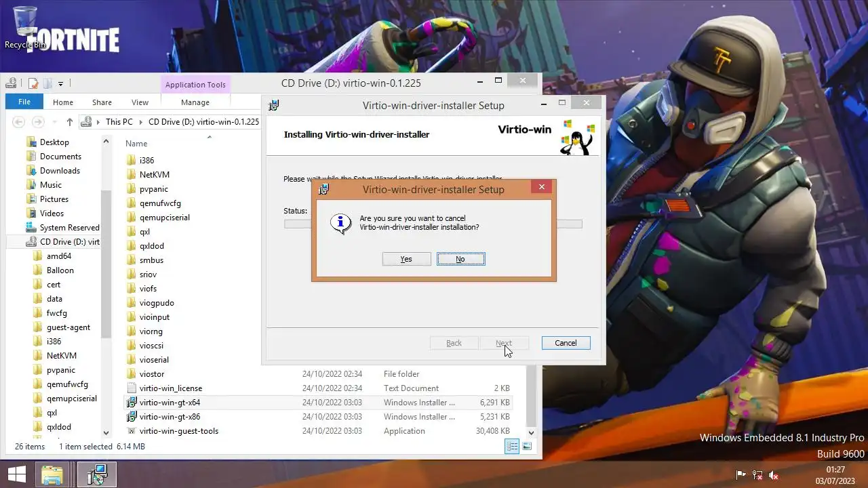This screenshot has height=488, width=868.
Task: Select Desktop in the navigation pane
Action: (x=54, y=142)
